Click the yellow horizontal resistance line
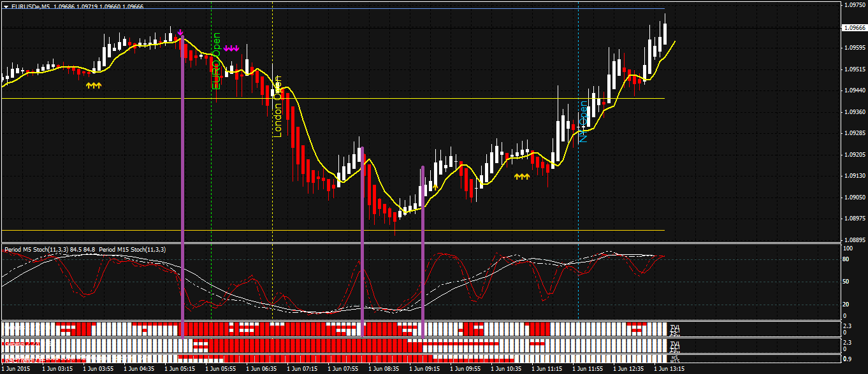 [x=446, y=99]
